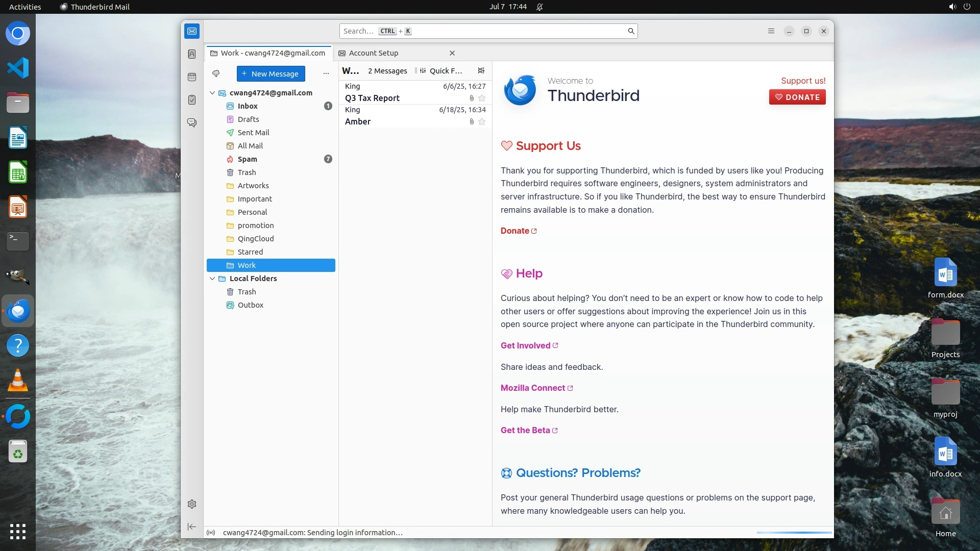Open message list display options icon
The width and height of the screenshot is (980, 551).
[x=481, y=71]
